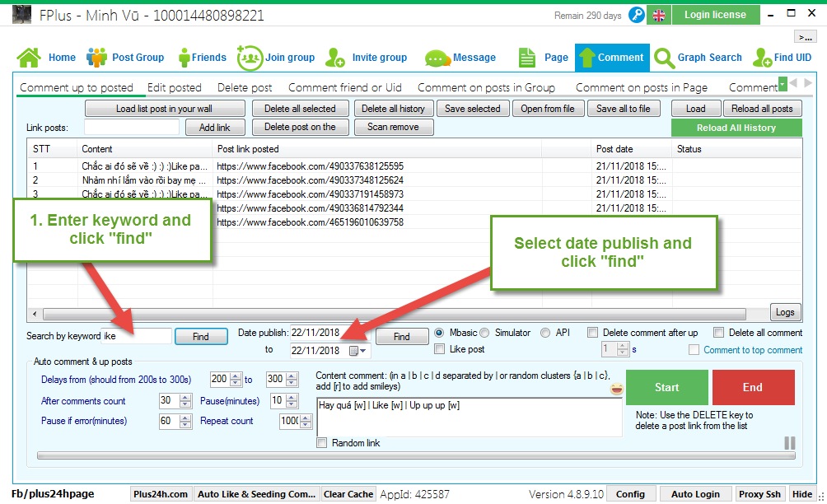Select the Simulator radio option

pyautogui.click(x=484, y=333)
